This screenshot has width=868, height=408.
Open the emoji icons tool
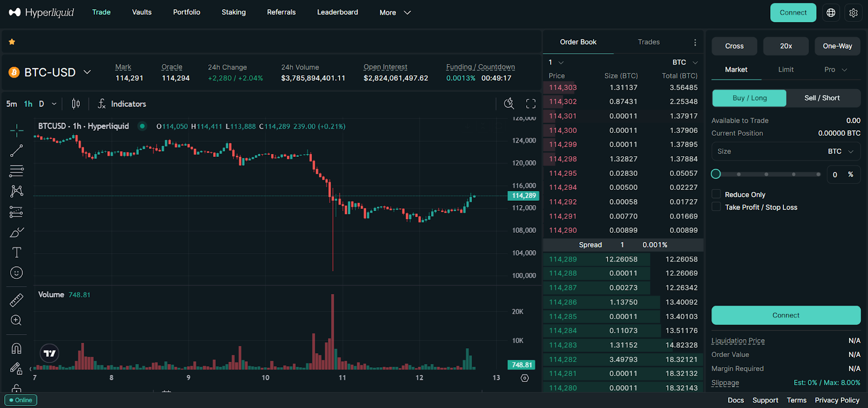17,273
